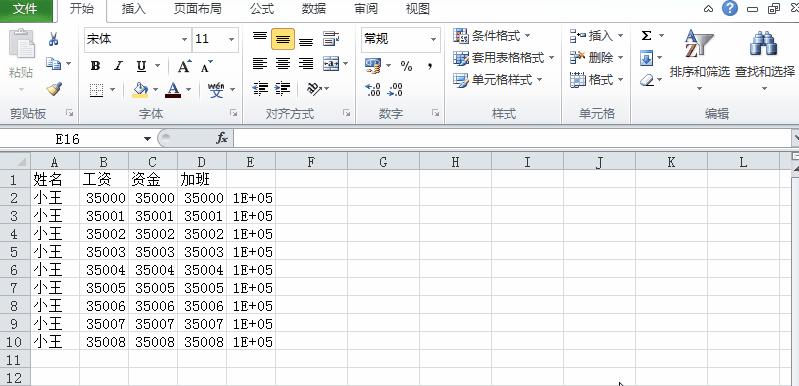Expand the 删除 cells dropdown
The image size is (799, 386).
(x=620, y=58)
